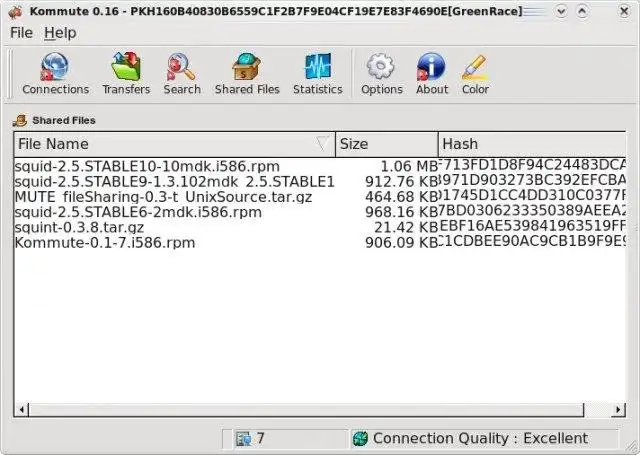Click hash starting 713FD1D8F94C

click(x=532, y=165)
